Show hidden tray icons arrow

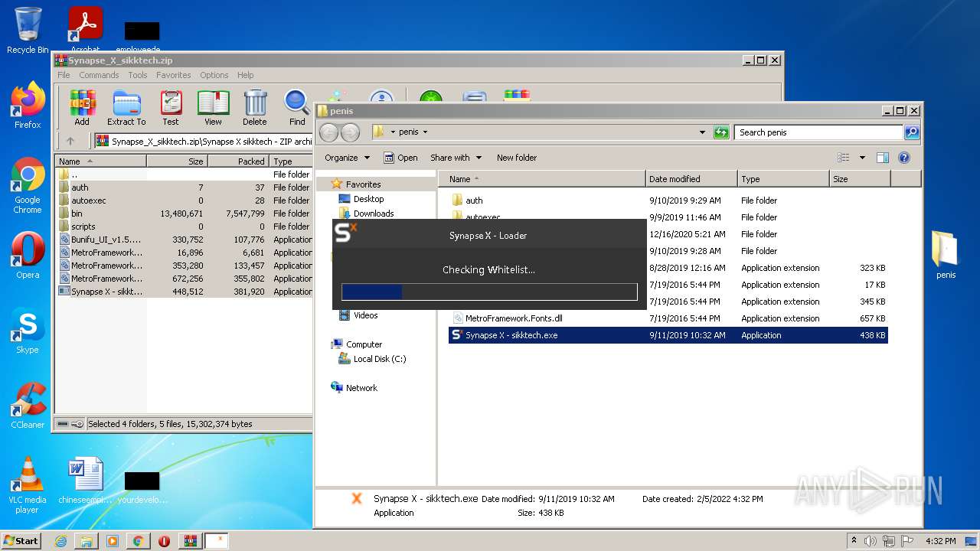point(854,541)
